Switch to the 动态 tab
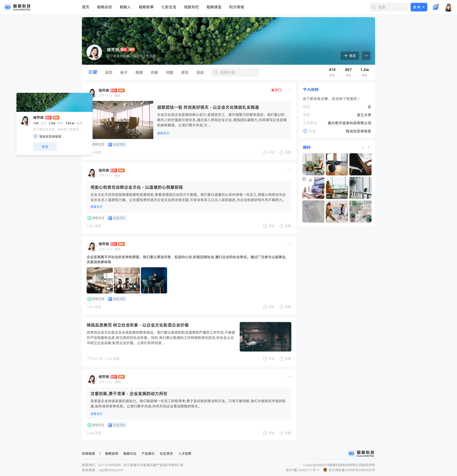This screenshot has width=457, height=476. 109,72
